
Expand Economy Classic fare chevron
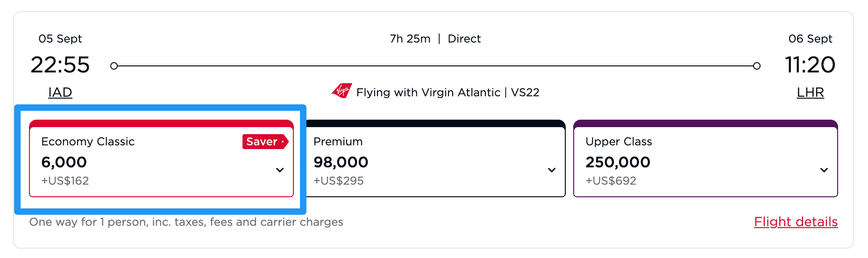[280, 170]
